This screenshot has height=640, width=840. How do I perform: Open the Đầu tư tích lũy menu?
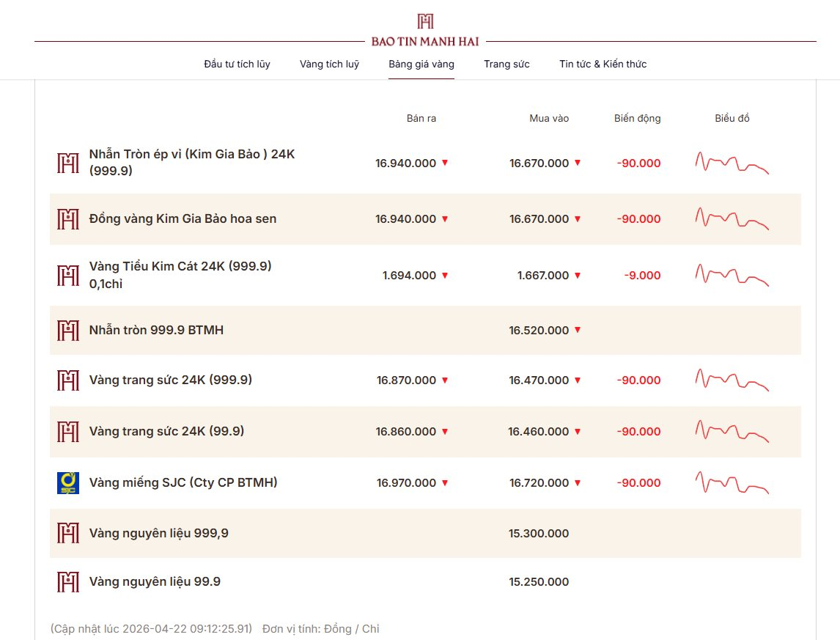237,64
